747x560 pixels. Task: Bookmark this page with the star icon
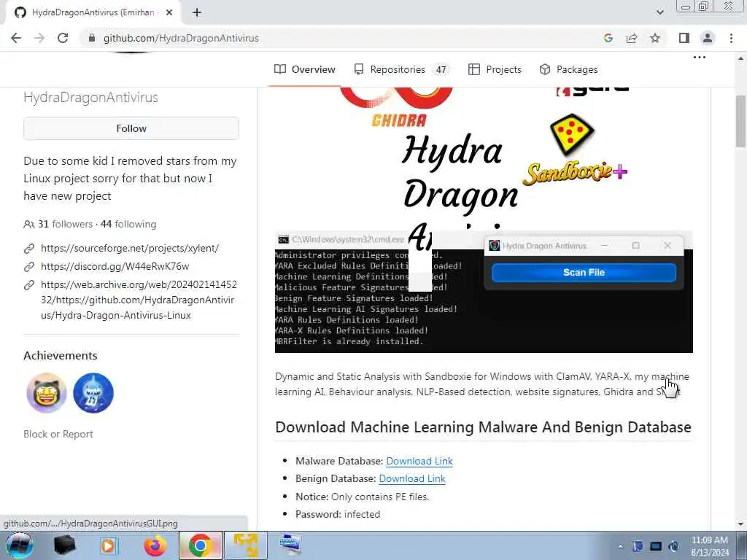point(655,38)
